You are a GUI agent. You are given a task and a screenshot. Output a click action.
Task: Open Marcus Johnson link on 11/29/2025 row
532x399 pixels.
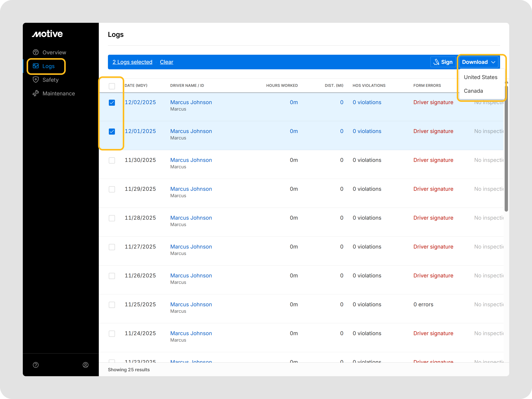191,189
